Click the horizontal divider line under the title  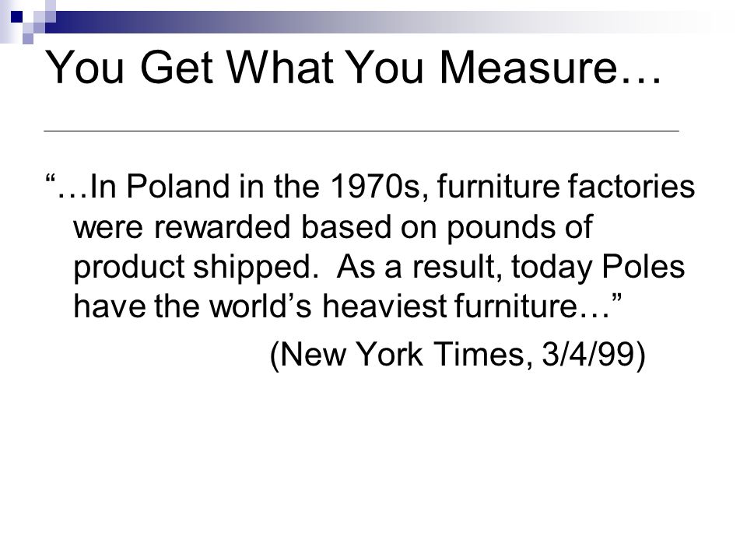(361, 131)
